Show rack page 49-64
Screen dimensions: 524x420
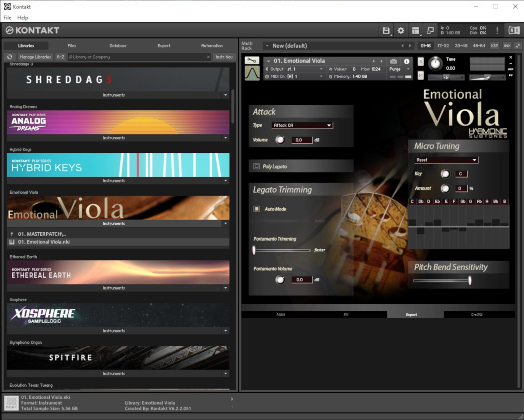coord(479,45)
